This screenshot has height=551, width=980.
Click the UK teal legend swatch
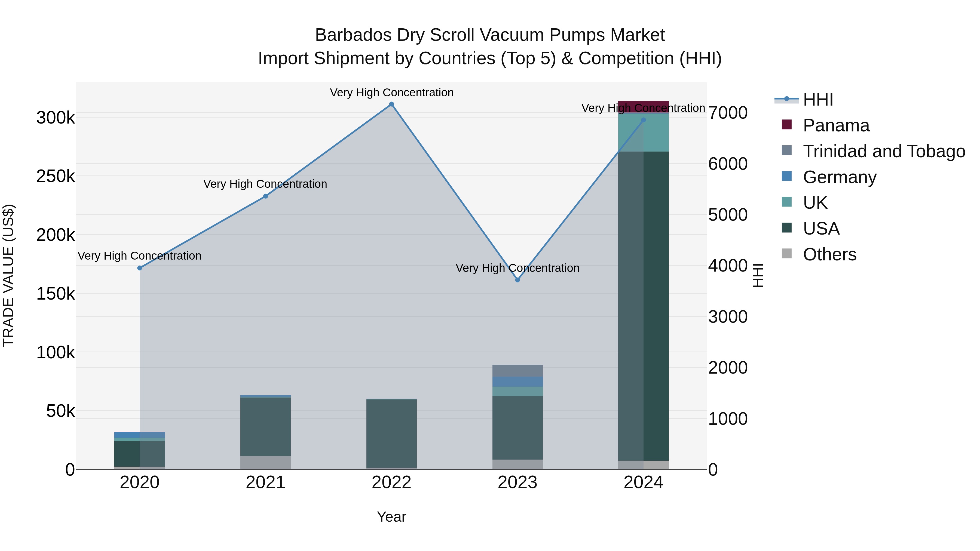[786, 202]
